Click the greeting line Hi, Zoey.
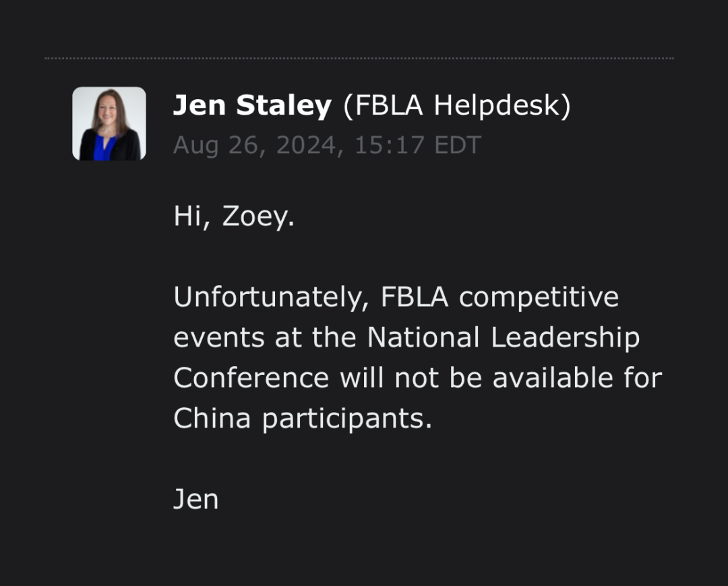This screenshot has width=728, height=586. click(234, 217)
